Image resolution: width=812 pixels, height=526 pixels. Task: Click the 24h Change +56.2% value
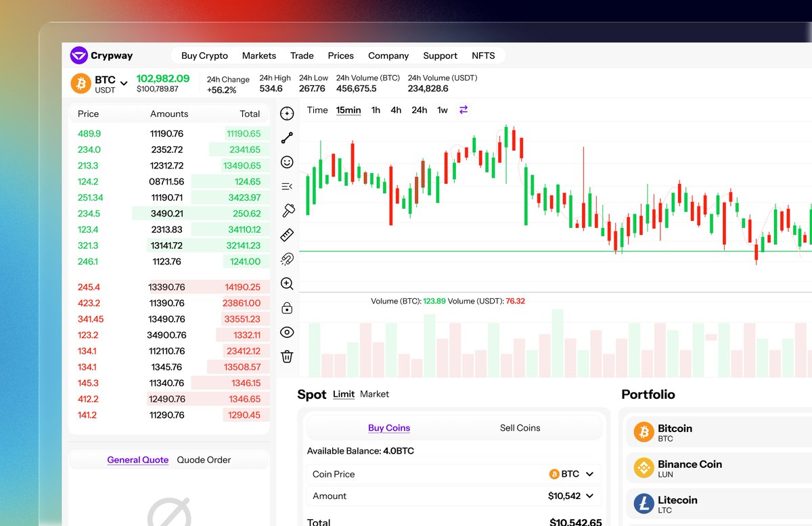tap(222, 90)
